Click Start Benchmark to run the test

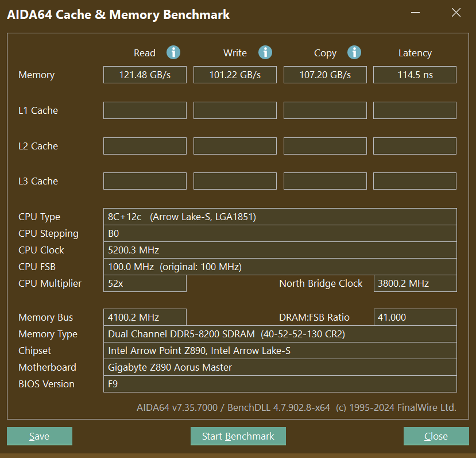[238, 436]
